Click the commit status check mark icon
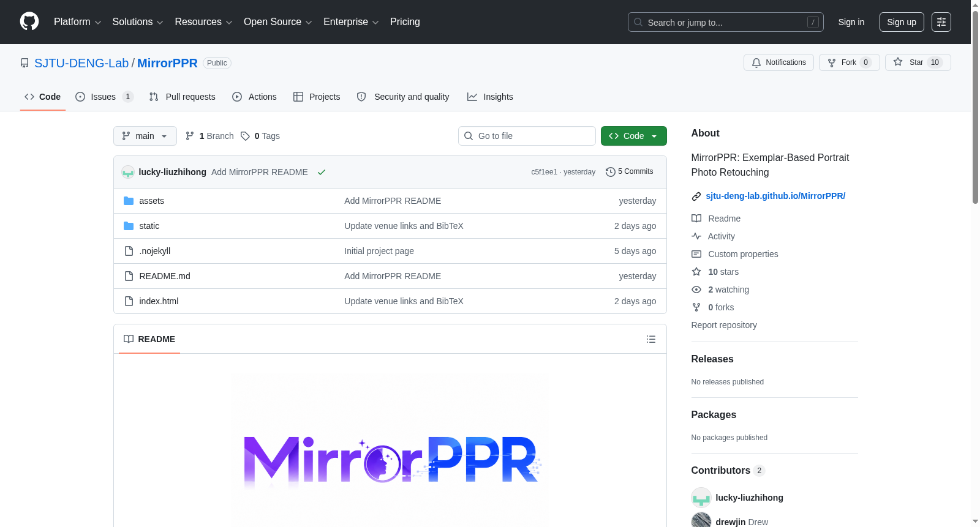 pyautogui.click(x=322, y=172)
